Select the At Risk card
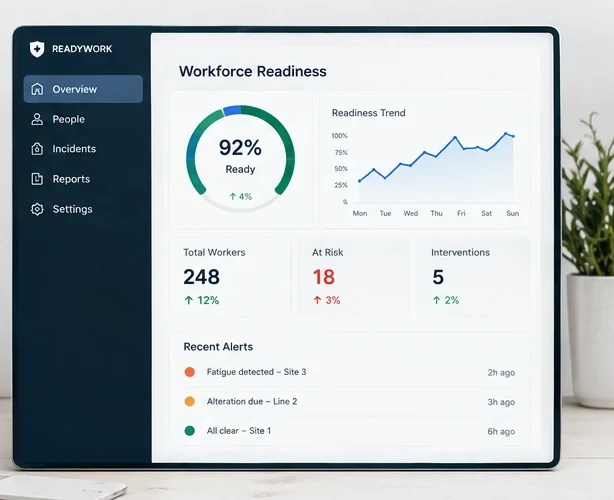 pyautogui.click(x=354, y=276)
